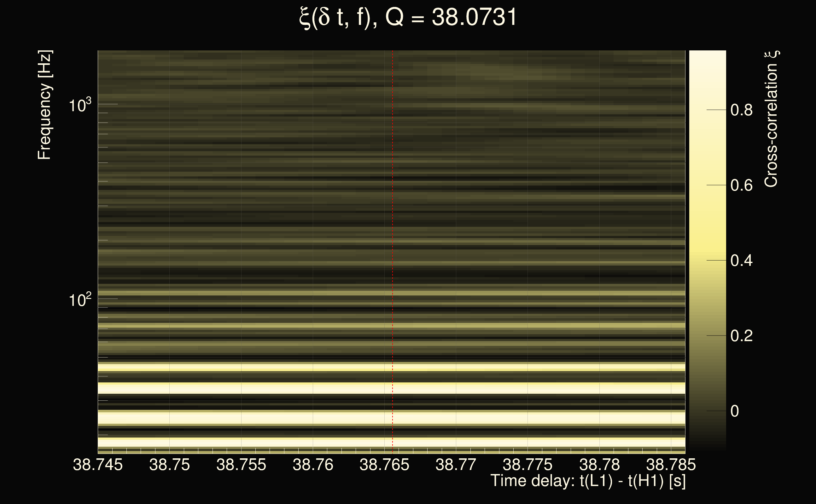Click the plot title showing Q = 38.0731
Screen dimensions: 816x504
(408, 17)
